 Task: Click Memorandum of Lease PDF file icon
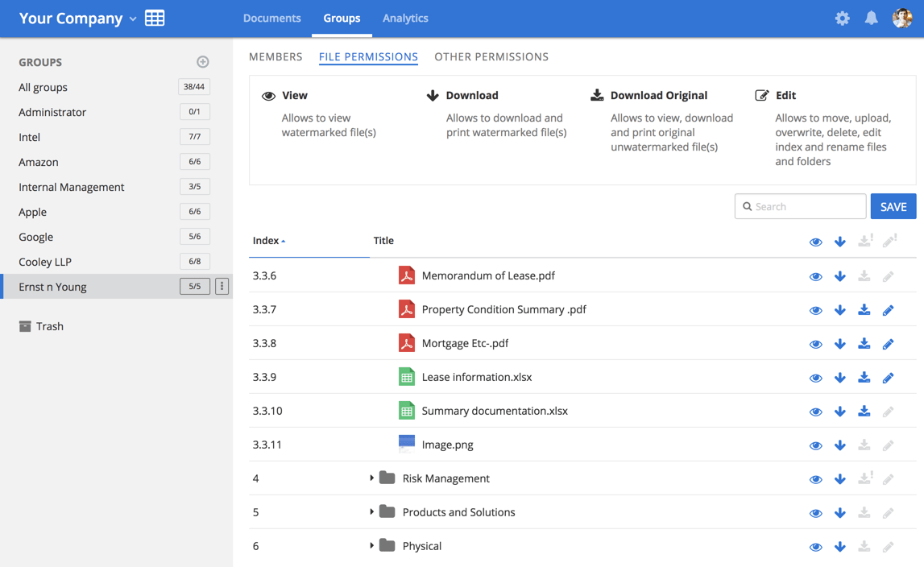coord(407,275)
